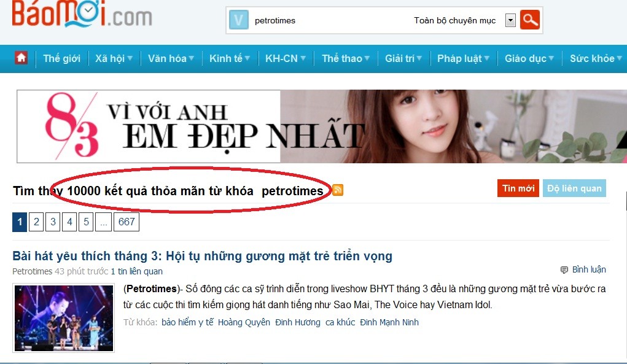Open the Thể thao section
The width and height of the screenshot is (627, 364).
(x=342, y=58)
